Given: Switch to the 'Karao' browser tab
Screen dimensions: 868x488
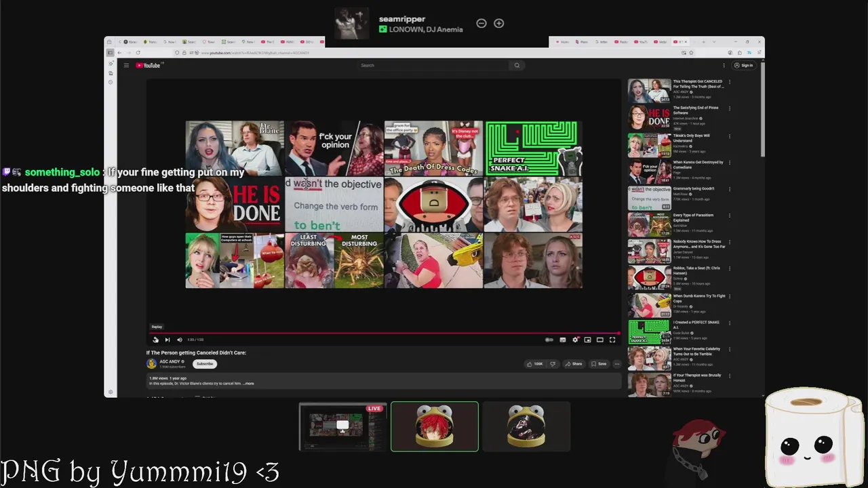Looking at the screenshot, I should (x=130, y=42).
